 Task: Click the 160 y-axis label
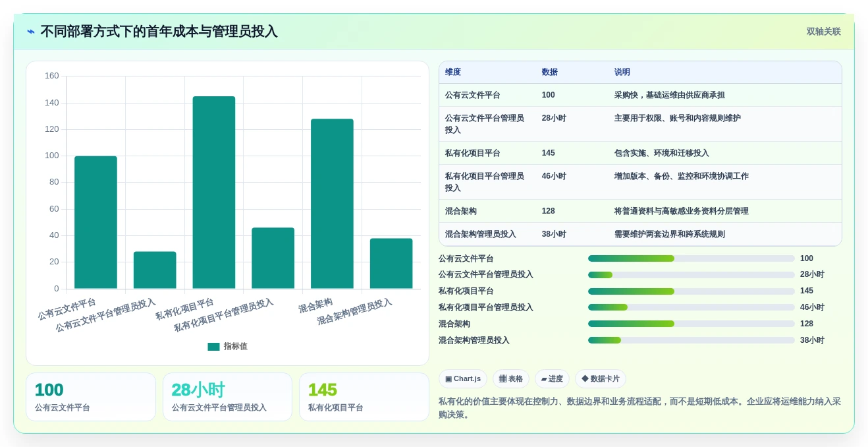(52, 76)
